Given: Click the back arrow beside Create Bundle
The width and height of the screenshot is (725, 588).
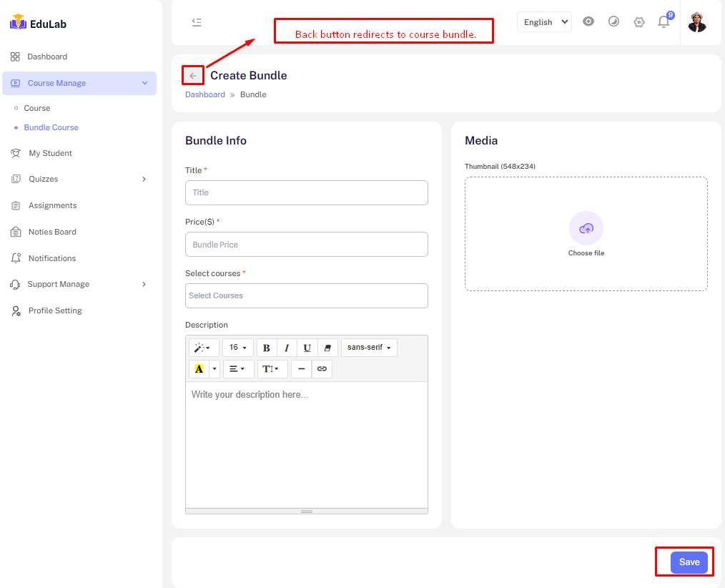Looking at the screenshot, I should (193, 76).
